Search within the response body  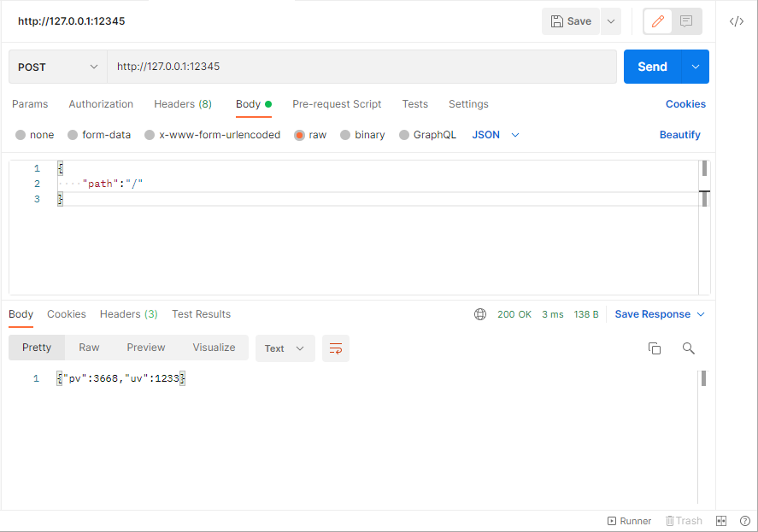coord(689,348)
